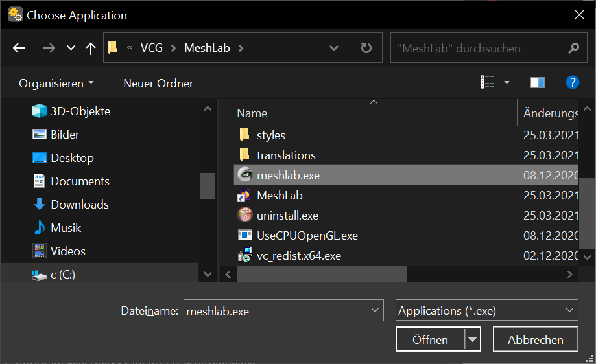Click the search magnifier icon
Screen dimensions: 596x364
(x=573, y=48)
